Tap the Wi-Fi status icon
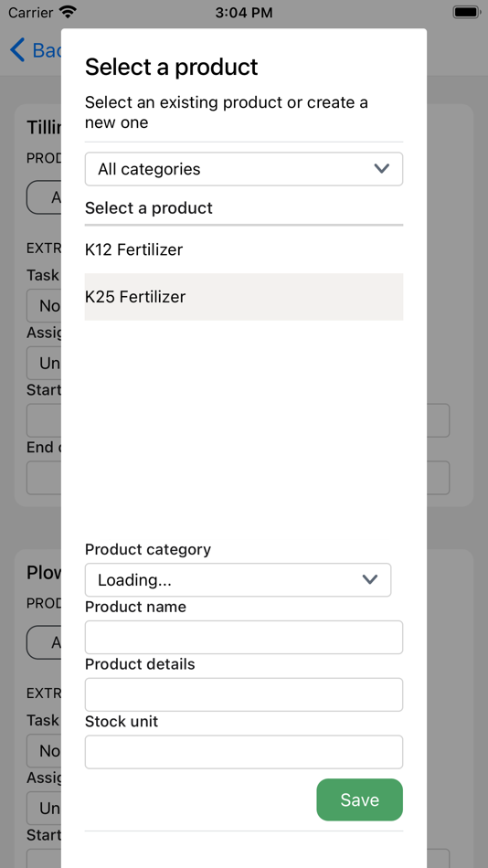 [x=69, y=12]
